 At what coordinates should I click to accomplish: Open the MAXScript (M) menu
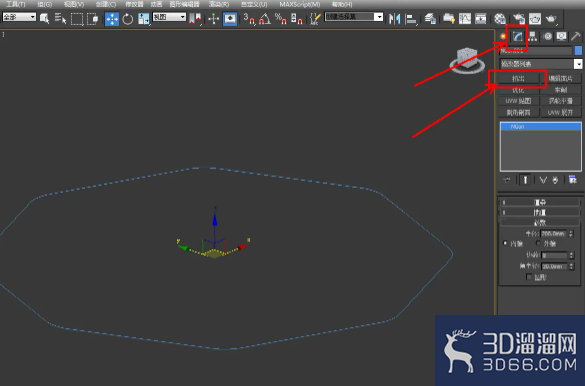pyautogui.click(x=300, y=4)
